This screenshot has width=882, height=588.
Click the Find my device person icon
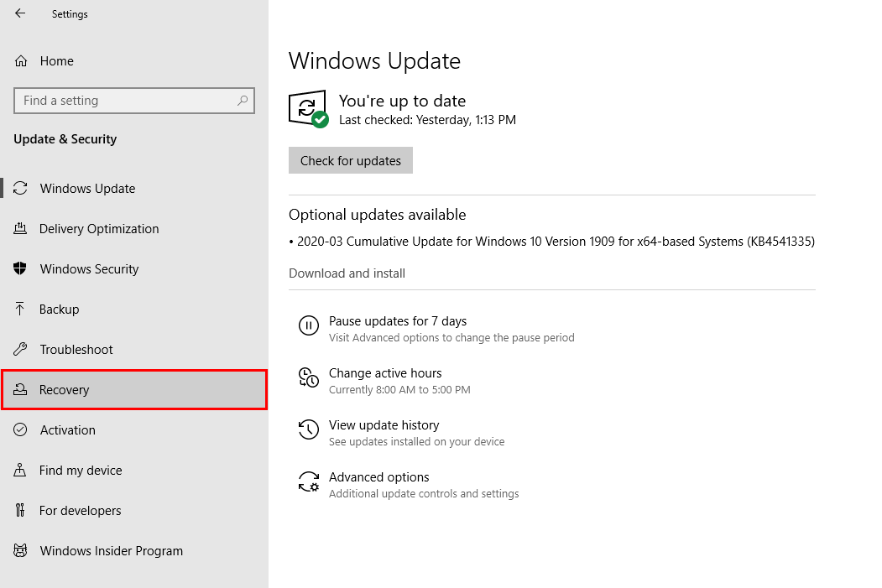[x=20, y=470]
